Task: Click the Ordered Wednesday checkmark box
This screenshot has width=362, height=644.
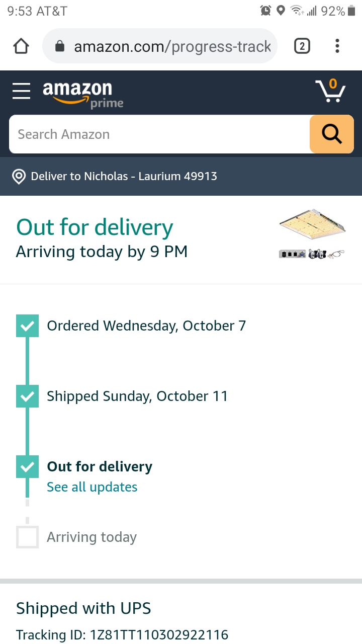Action: (x=27, y=326)
